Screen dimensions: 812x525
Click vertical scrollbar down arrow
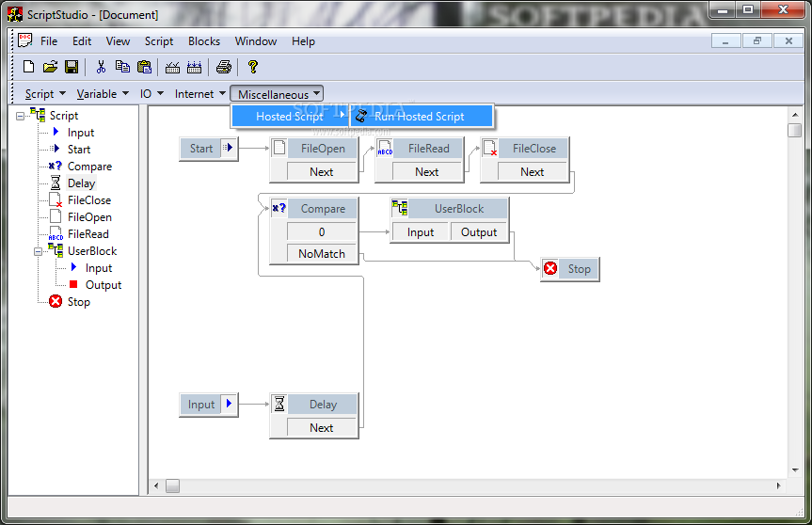coord(795,470)
